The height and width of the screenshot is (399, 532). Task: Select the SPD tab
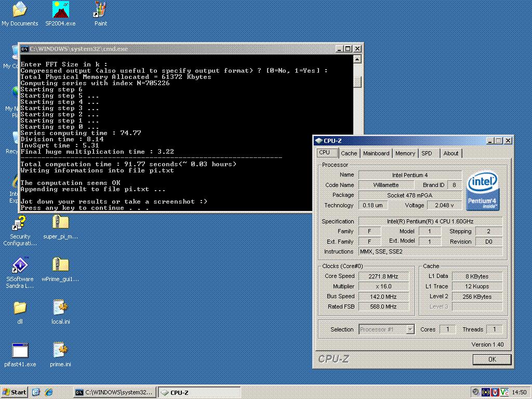[x=429, y=153]
